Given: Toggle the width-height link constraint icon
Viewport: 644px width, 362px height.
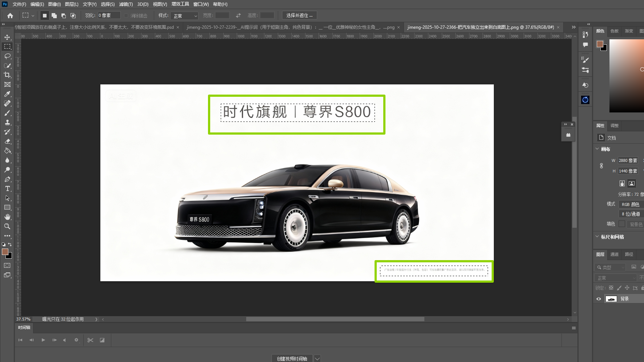Looking at the screenshot, I should (x=601, y=166).
